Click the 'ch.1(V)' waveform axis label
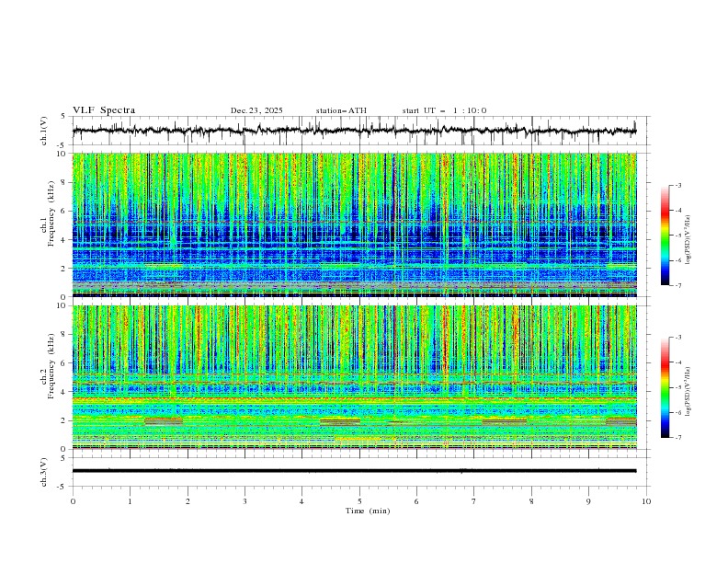728x563 pixels. 44,131
